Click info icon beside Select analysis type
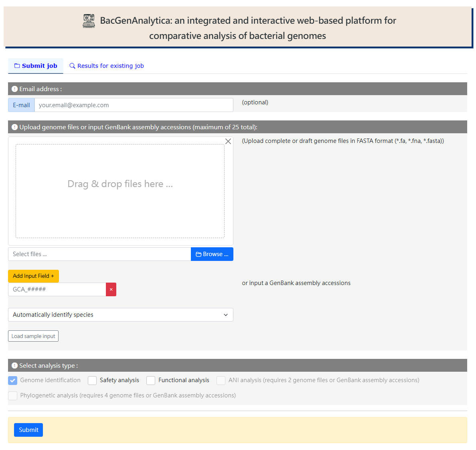 (x=15, y=366)
